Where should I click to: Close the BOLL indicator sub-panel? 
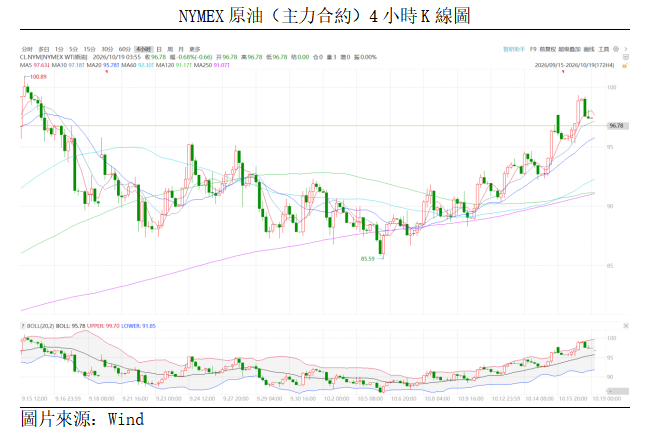click(x=626, y=326)
